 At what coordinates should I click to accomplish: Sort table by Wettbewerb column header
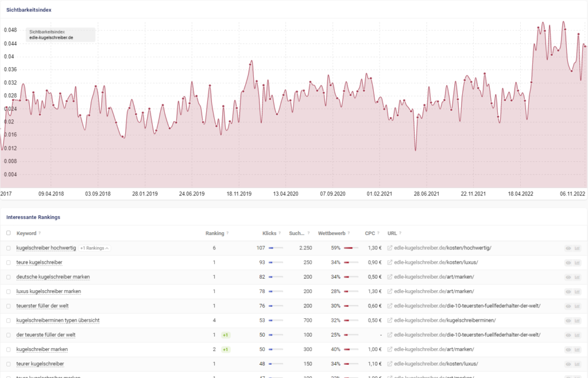[331, 233]
